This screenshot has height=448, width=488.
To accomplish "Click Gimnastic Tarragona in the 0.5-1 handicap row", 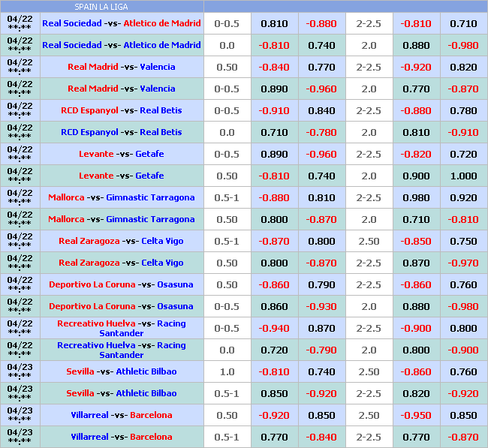I will (x=150, y=197).
